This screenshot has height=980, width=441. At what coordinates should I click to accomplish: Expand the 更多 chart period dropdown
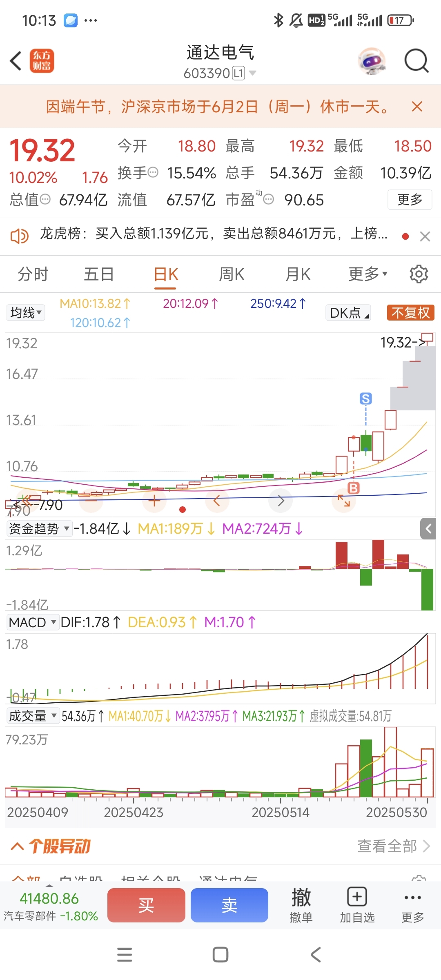(x=367, y=274)
